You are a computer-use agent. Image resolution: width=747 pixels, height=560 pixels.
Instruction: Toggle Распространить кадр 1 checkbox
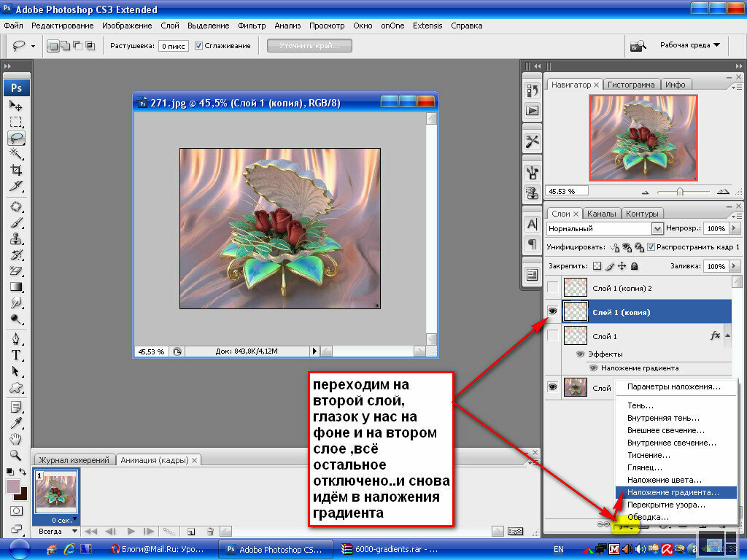pos(651,246)
